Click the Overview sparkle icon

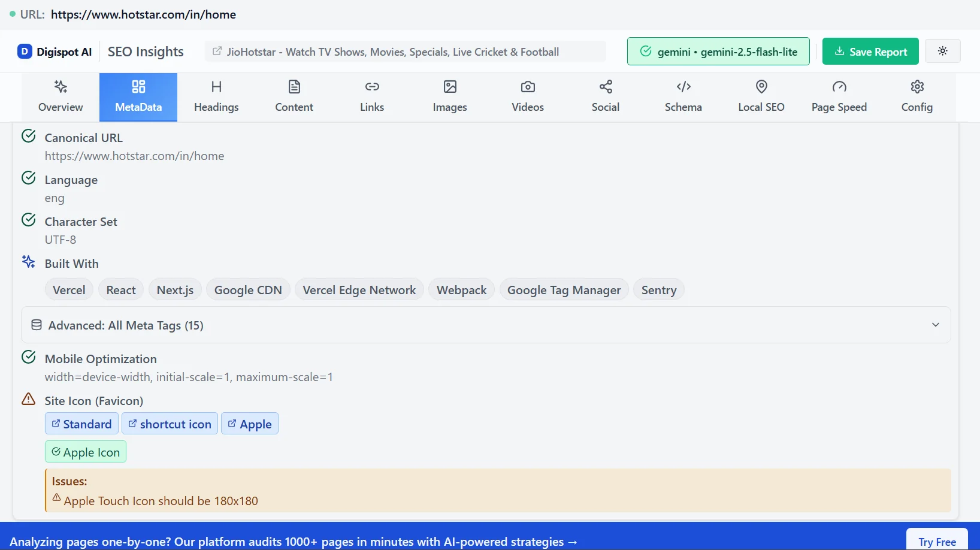61,87
